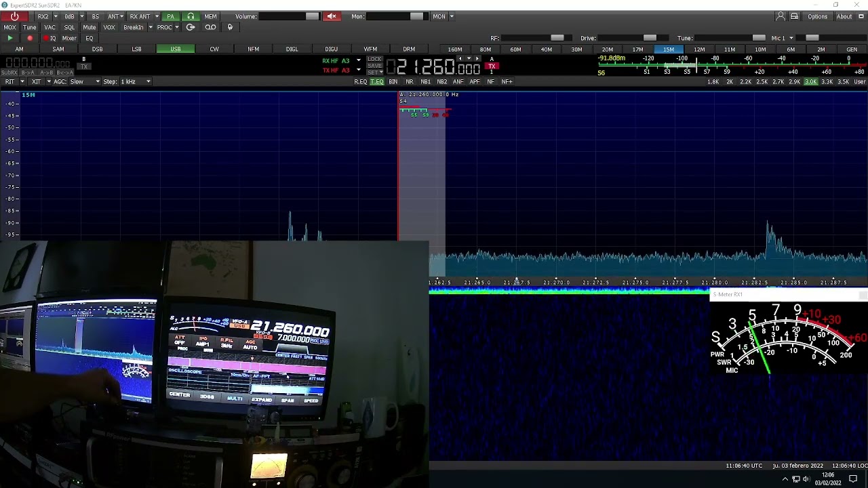Toggle SQL squelch
Screen dimensions: 868x488
pos(69,27)
